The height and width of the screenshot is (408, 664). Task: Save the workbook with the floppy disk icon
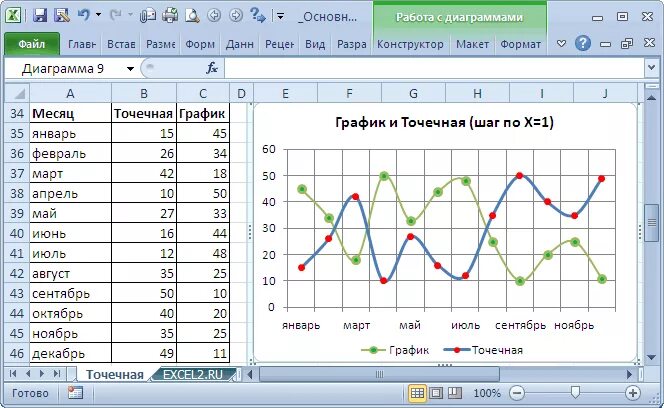(x=39, y=16)
